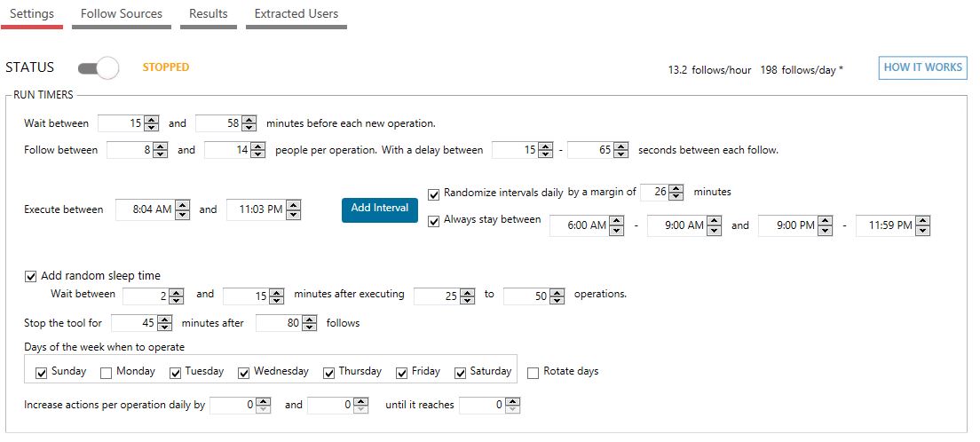The height and width of the screenshot is (442, 980).
Task: Click the until it reaches input field
Action: [482, 405]
